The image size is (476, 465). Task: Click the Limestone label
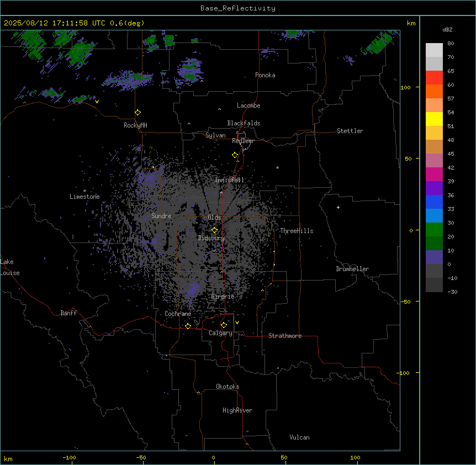(x=84, y=197)
